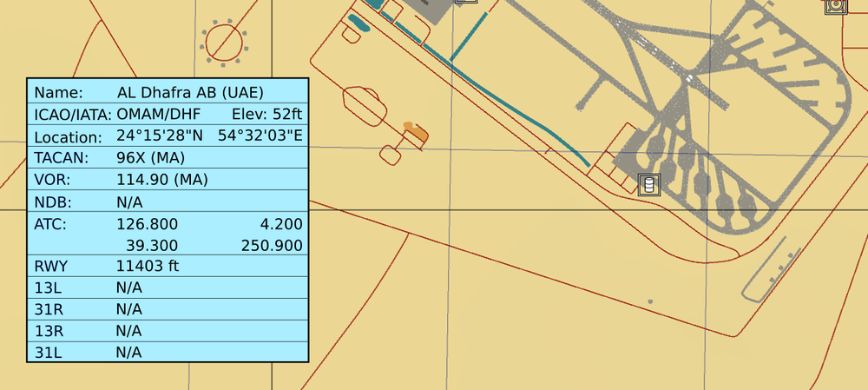This screenshot has height=390, width=868.
Task: Click the RWY field label
Action: pos(51,266)
